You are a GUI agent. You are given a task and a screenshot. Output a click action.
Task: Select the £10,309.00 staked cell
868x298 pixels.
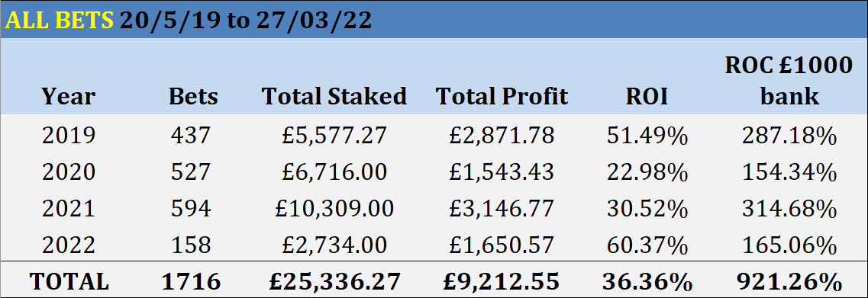[x=334, y=208]
